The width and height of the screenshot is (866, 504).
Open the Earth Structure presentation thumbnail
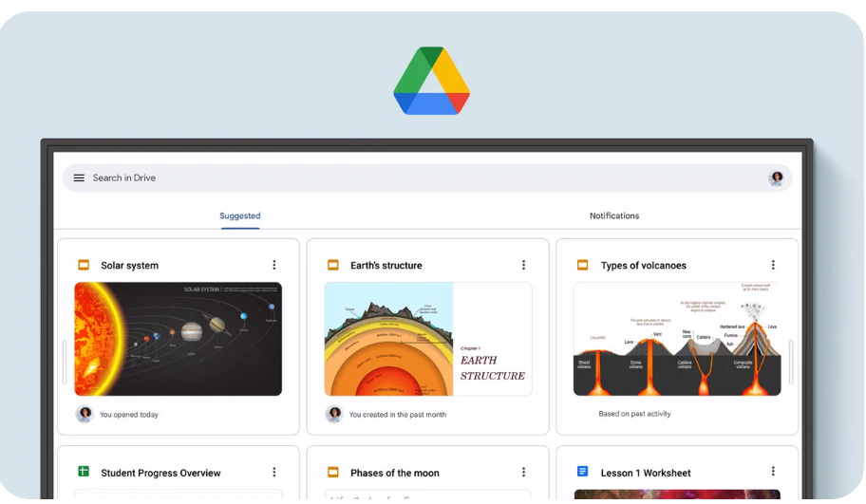427,339
